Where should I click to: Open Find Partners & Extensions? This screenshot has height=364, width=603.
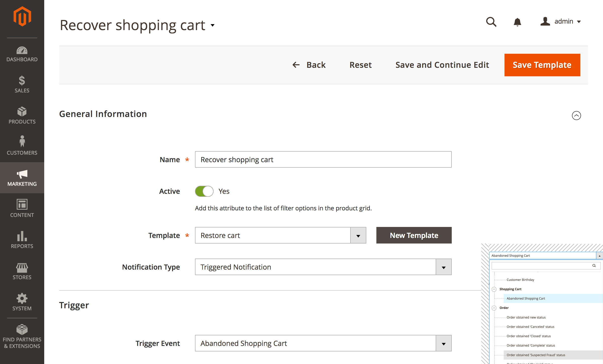[x=22, y=336]
